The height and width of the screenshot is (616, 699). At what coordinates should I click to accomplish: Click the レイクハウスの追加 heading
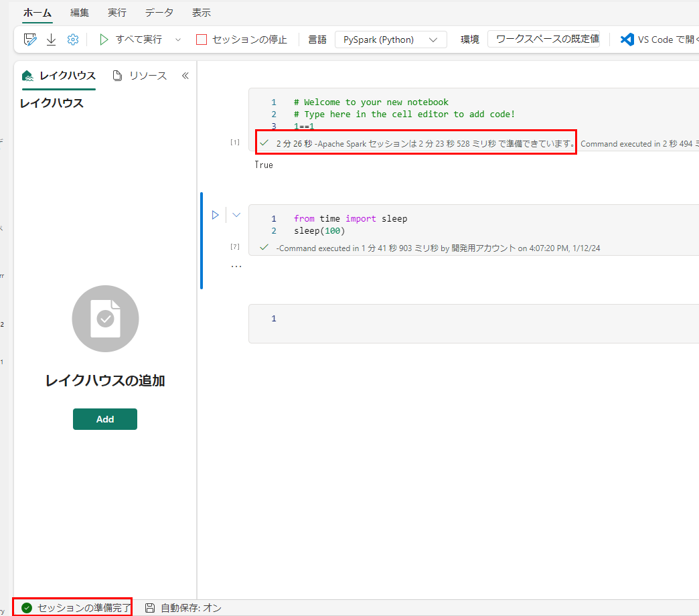(105, 381)
